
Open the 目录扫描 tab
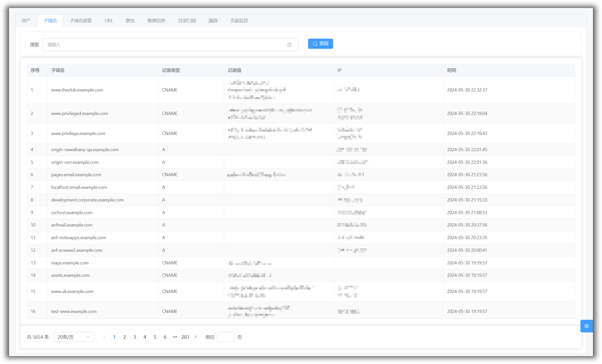tap(187, 21)
